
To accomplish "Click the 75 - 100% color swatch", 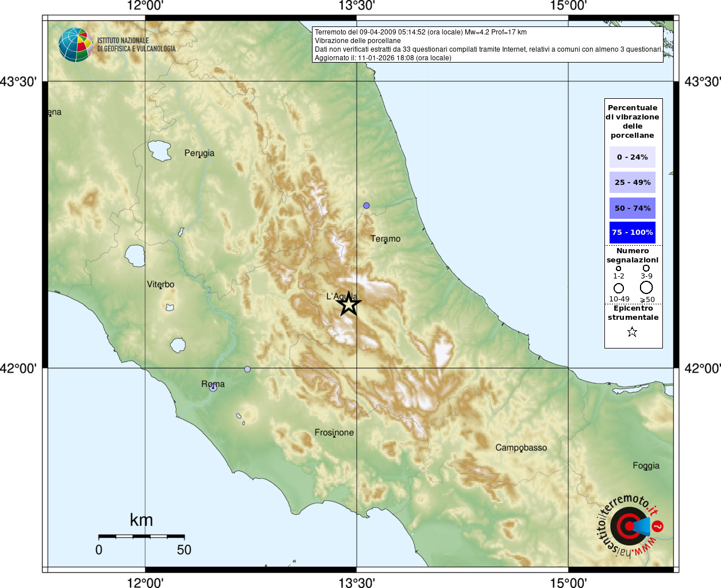I will coord(633,233).
